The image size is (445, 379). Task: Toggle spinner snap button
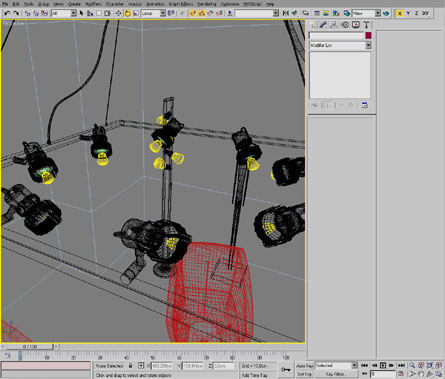219,13
